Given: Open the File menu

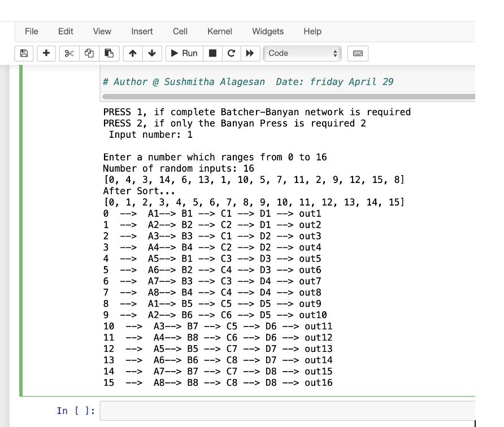Looking at the screenshot, I should pyautogui.click(x=31, y=32).
